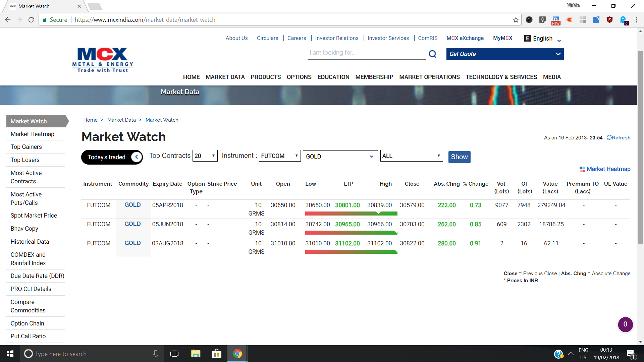The height and width of the screenshot is (362, 644).
Task: Open the PRODUCTS menu
Action: point(266,77)
